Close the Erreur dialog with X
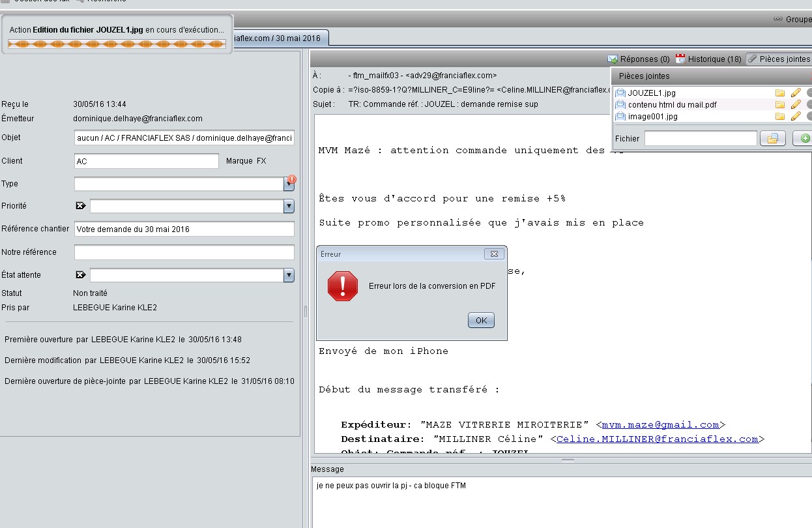The height and width of the screenshot is (528, 812). [x=494, y=254]
